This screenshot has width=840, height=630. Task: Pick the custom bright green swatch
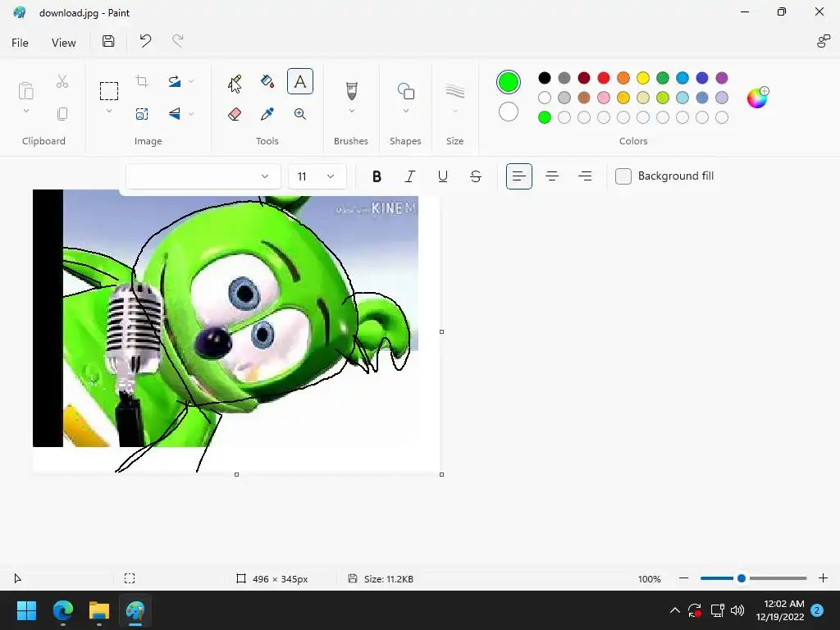coord(545,117)
